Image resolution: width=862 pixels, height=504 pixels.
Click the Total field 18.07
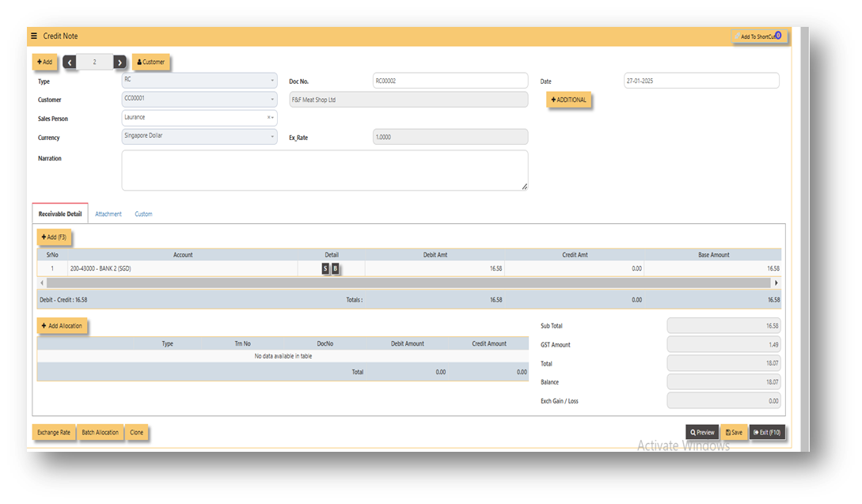point(723,363)
